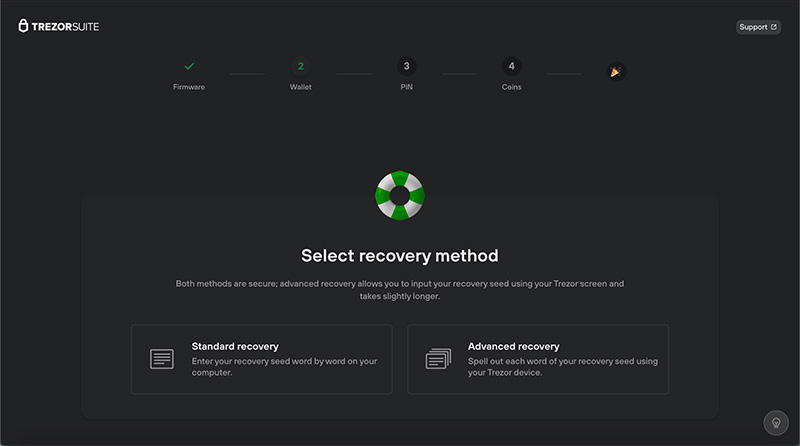Click the green lifebuoy recovery icon
The image size is (800, 446).
point(400,195)
